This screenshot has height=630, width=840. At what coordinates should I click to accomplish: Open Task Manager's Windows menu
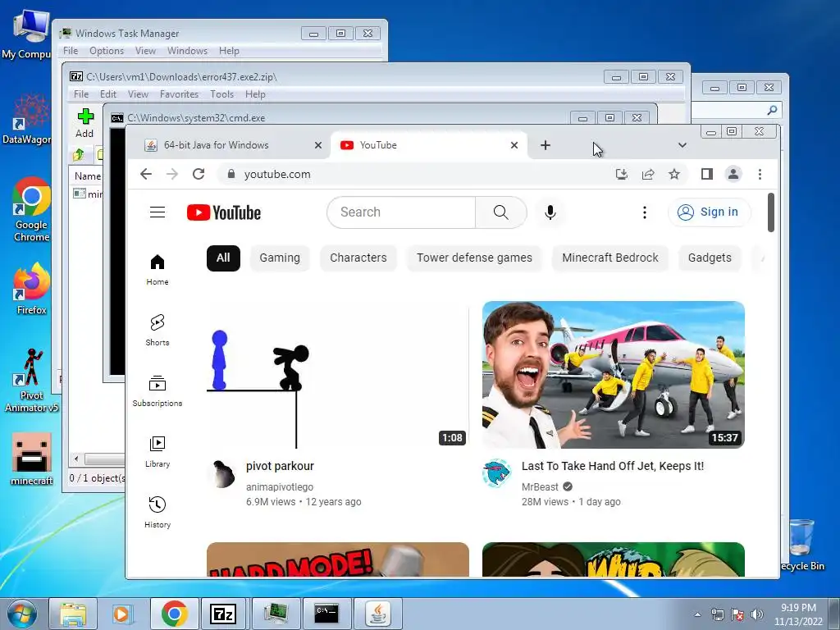click(187, 51)
